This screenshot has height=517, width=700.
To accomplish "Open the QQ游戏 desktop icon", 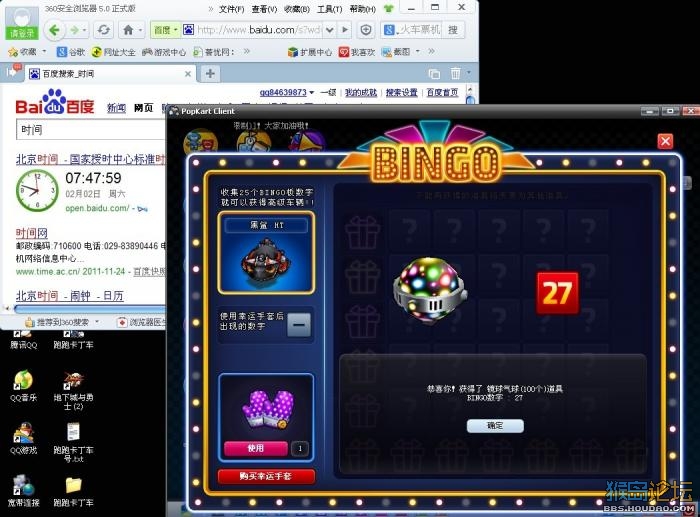I will [24, 438].
